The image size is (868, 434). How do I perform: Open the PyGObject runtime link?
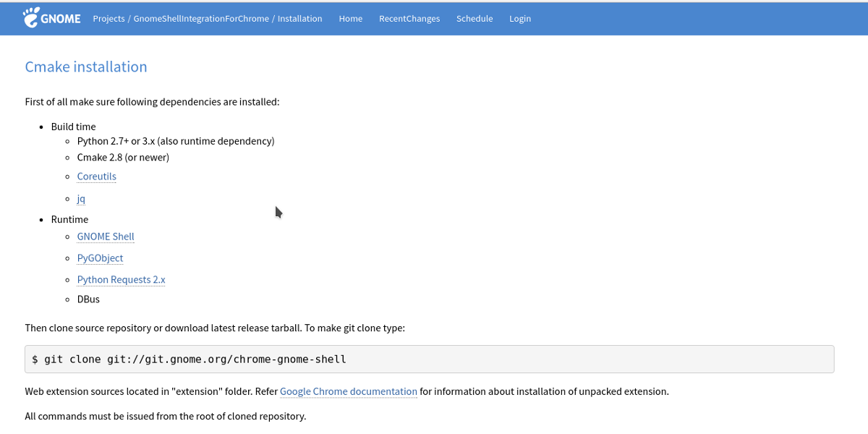click(100, 258)
